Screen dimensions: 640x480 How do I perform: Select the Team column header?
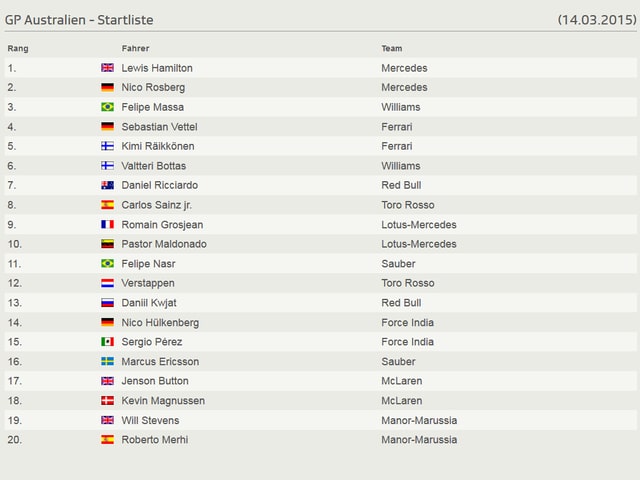coord(392,49)
